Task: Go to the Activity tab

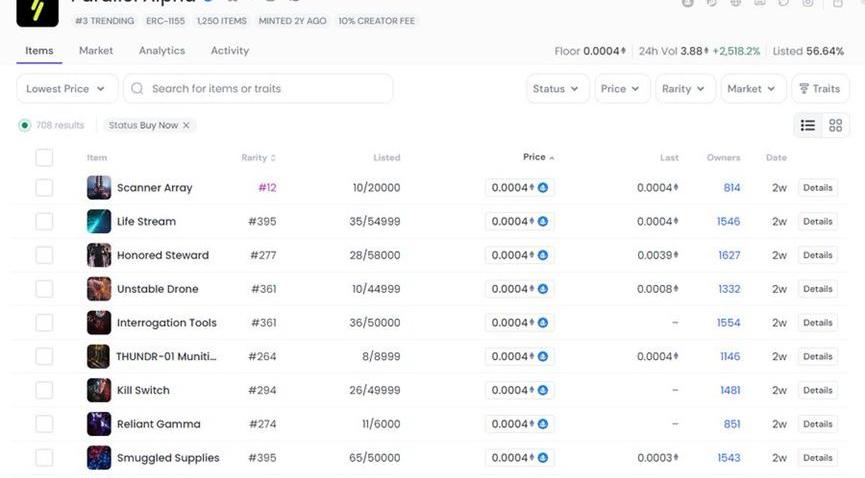Action: [x=230, y=51]
